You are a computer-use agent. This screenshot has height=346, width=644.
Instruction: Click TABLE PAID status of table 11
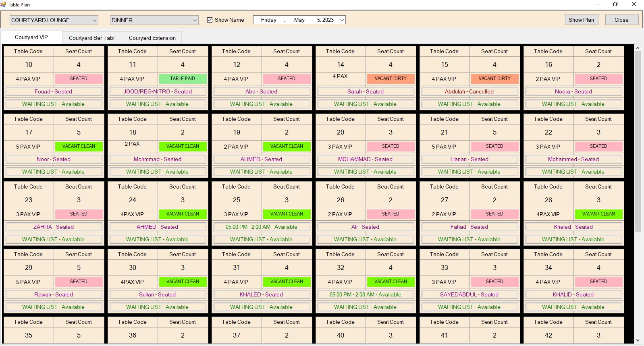(x=183, y=79)
